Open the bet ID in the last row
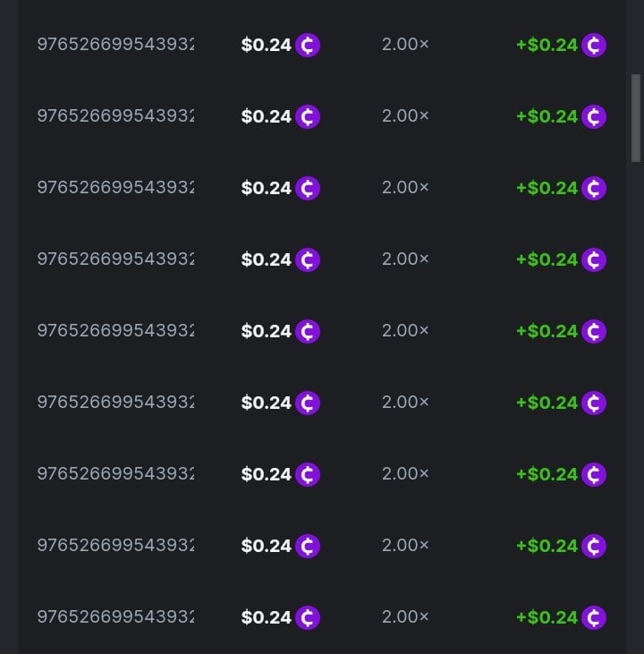 pyautogui.click(x=115, y=616)
